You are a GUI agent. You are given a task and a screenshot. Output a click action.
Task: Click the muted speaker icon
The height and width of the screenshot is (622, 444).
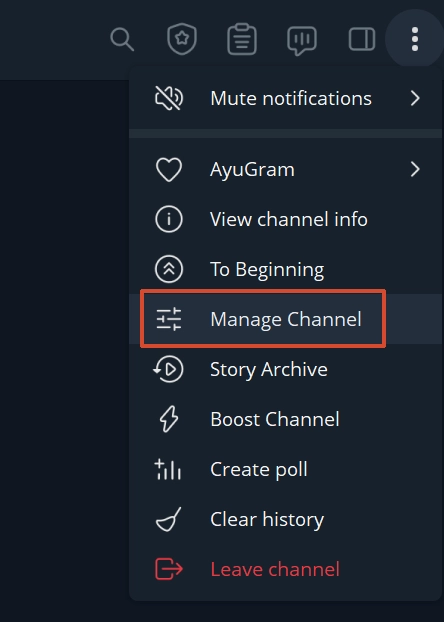pyautogui.click(x=169, y=98)
